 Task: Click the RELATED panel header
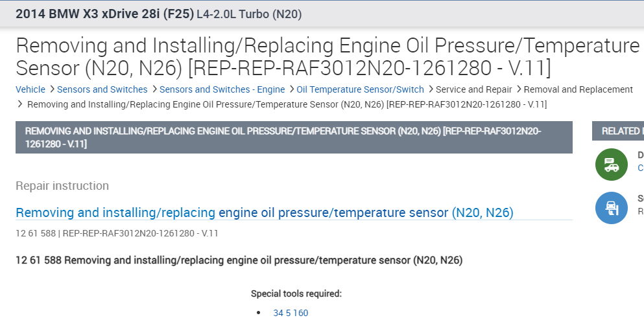tap(619, 131)
